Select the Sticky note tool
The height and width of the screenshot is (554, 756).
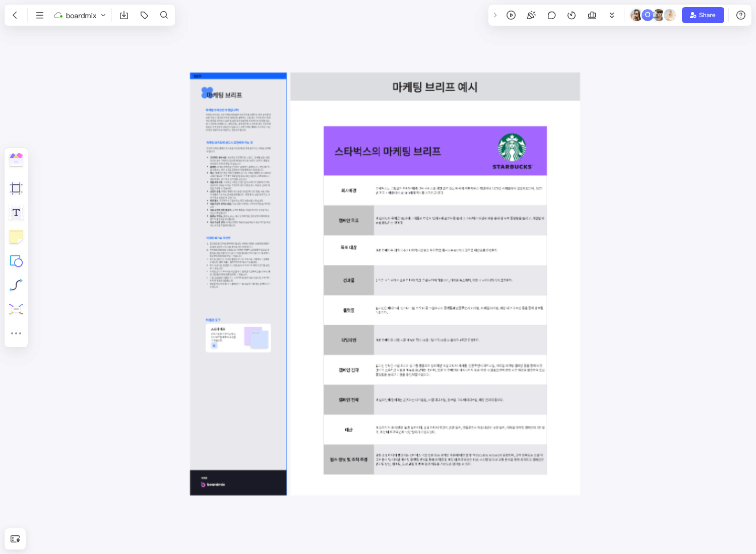pos(16,237)
